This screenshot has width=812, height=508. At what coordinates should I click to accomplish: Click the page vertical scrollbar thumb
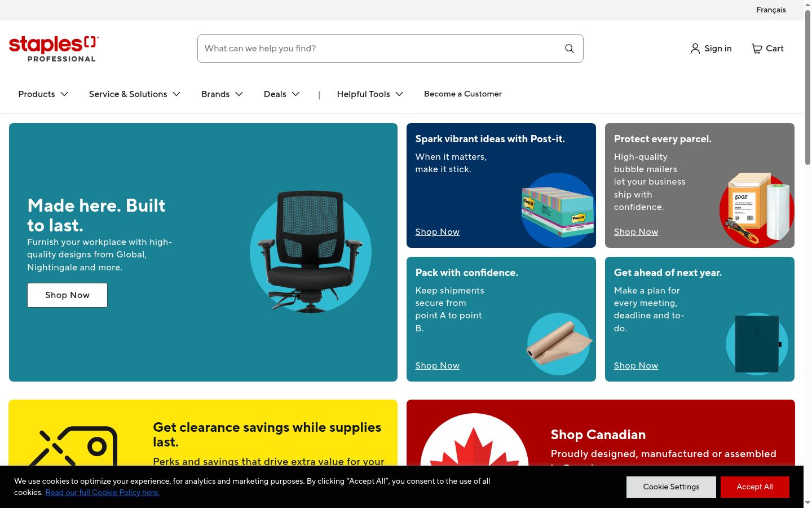(x=807, y=87)
